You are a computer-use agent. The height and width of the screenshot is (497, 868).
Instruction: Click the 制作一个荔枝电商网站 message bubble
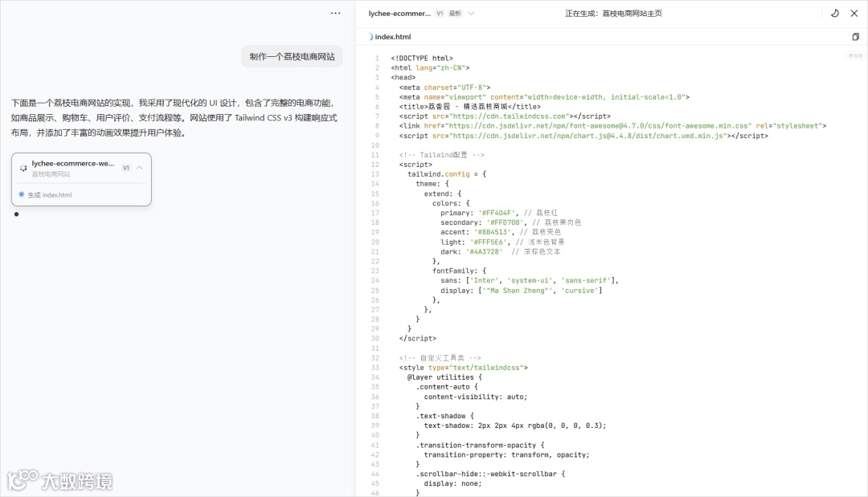[x=292, y=56]
